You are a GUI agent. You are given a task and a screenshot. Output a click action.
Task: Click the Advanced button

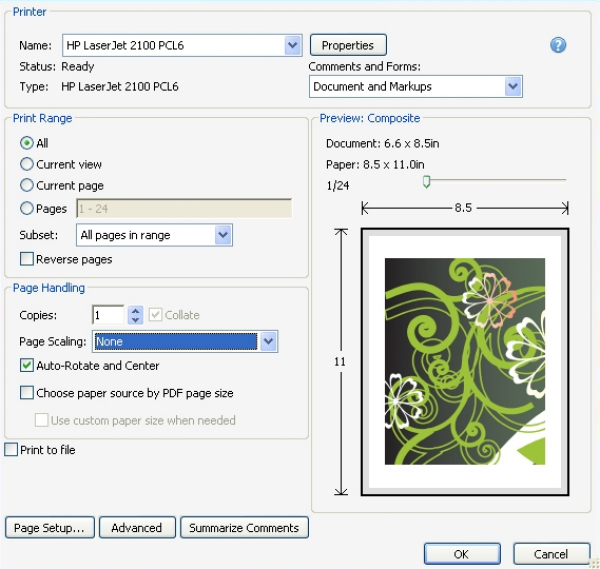click(x=137, y=528)
